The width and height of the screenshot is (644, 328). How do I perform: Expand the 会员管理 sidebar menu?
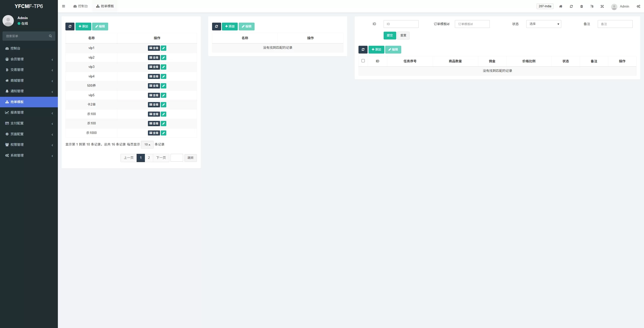[x=29, y=59]
